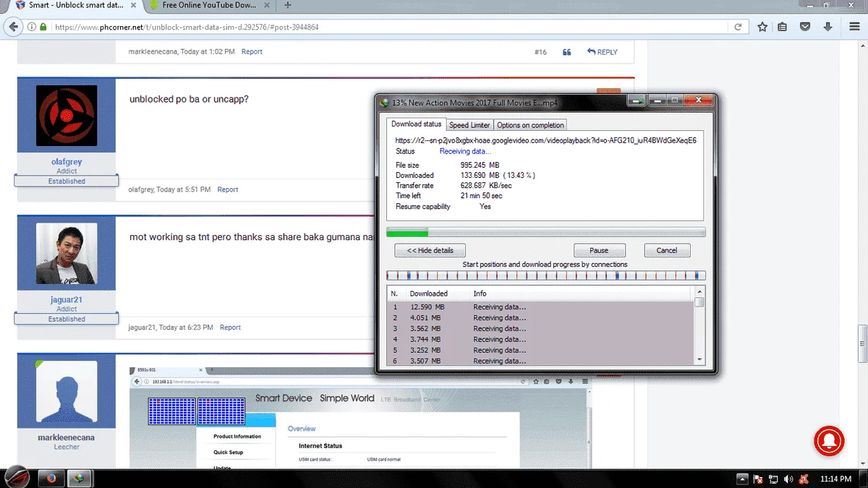Click markleenecana's default silhouette avatar

(67, 391)
